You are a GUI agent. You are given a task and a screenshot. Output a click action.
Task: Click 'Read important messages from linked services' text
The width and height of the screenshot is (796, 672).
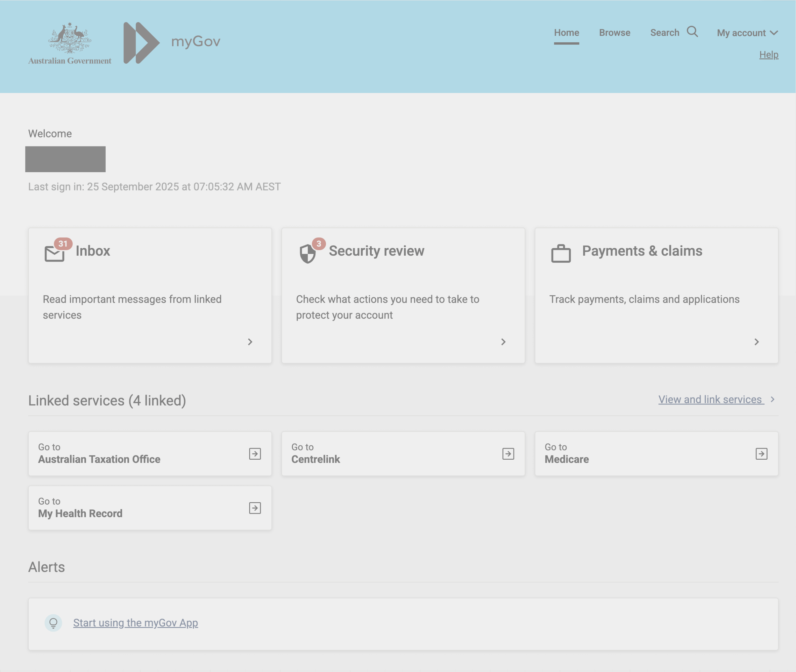coord(132,307)
